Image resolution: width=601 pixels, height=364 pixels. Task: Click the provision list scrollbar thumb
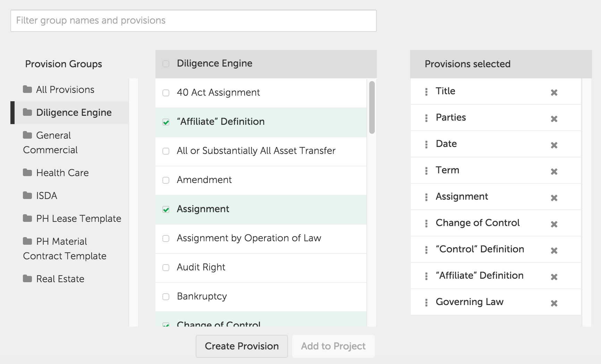(x=372, y=107)
